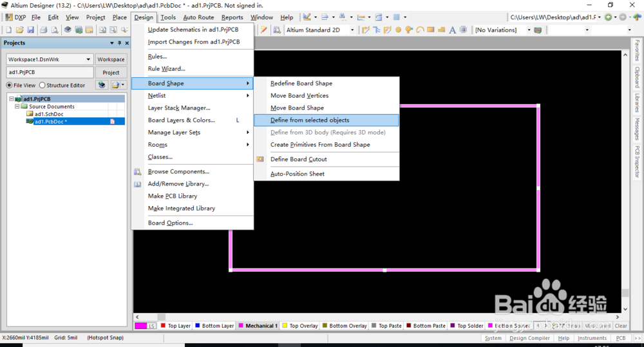The width and height of the screenshot is (644, 347).
Task: Pin the Projects panel
Action: pos(120,42)
